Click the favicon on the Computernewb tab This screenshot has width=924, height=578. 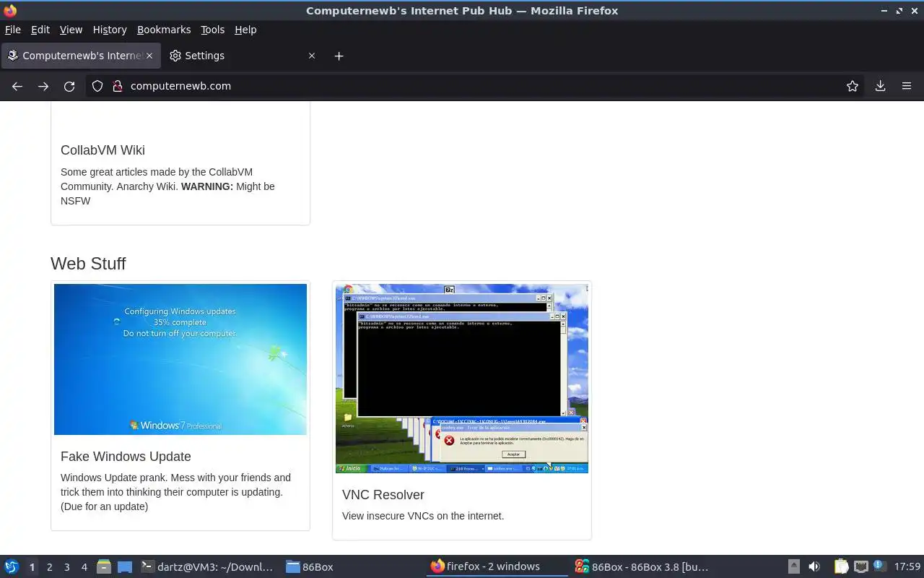click(12, 56)
